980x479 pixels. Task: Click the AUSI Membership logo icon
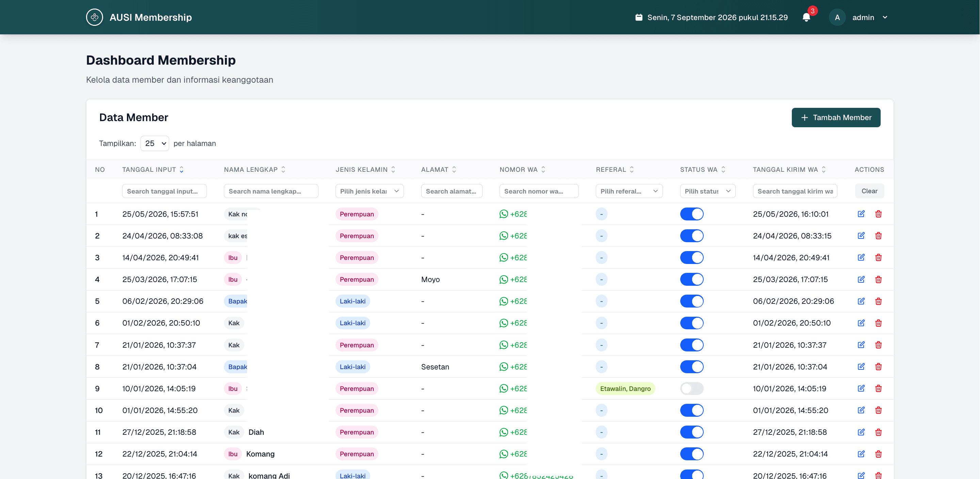click(x=94, y=17)
